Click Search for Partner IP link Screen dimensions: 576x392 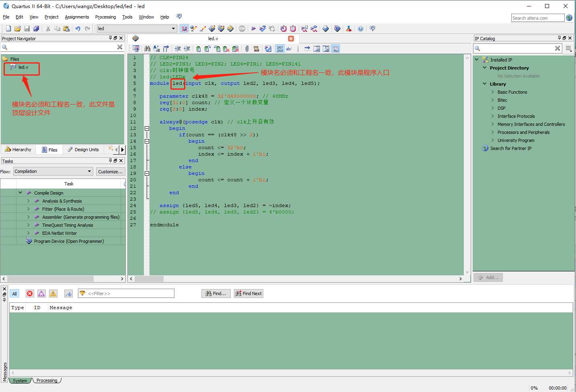[x=510, y=148]
